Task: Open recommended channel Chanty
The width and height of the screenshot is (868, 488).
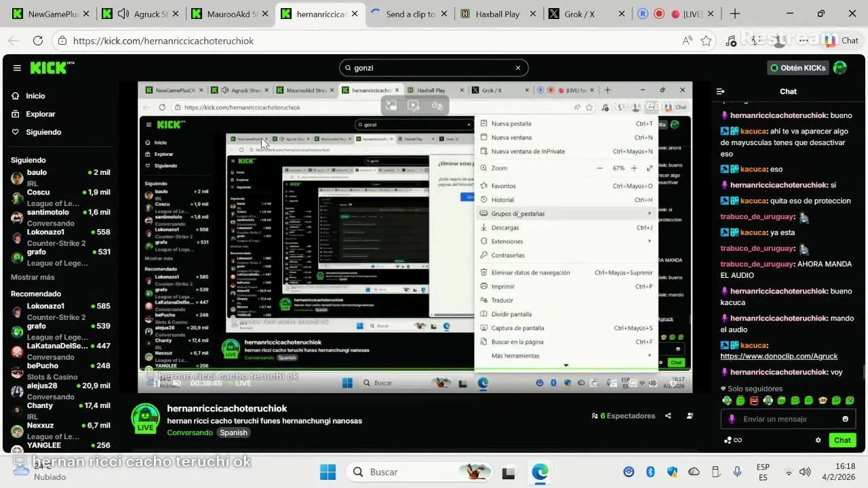Action: (x=60, y=411)
